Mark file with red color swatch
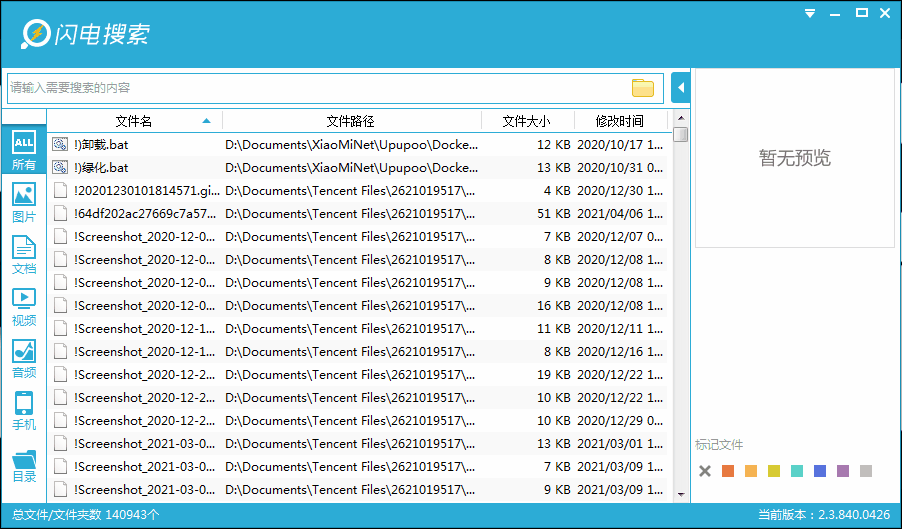The image size is (902, 529). point(728,472)
